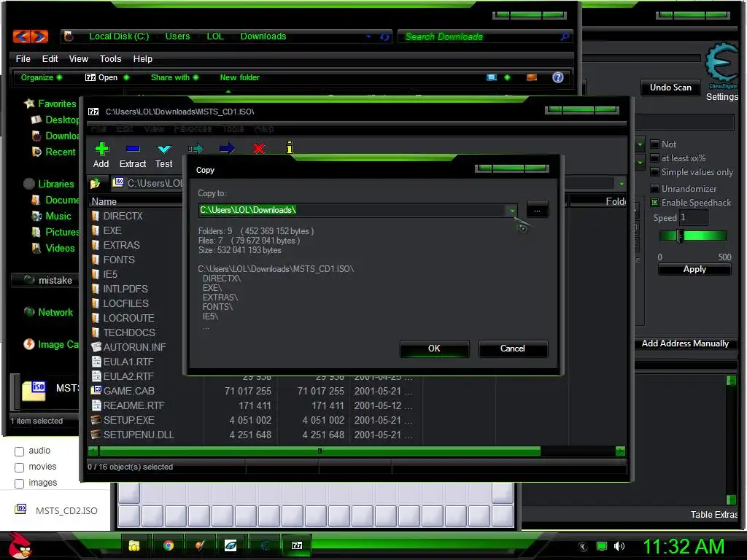Viewport: 747px width, 560px height.
Task: Click the 7-Zip horizontal scrollbar thumb
Action: coord(320,451)
